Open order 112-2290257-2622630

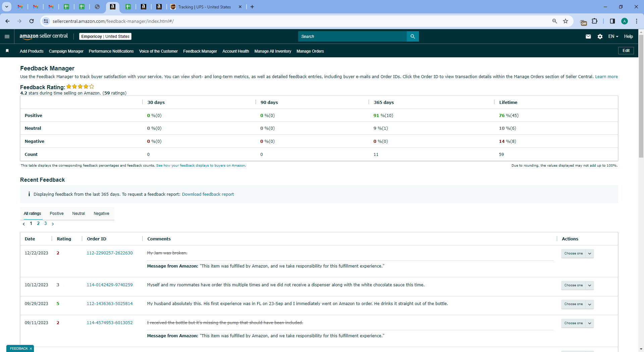[110, 253]
